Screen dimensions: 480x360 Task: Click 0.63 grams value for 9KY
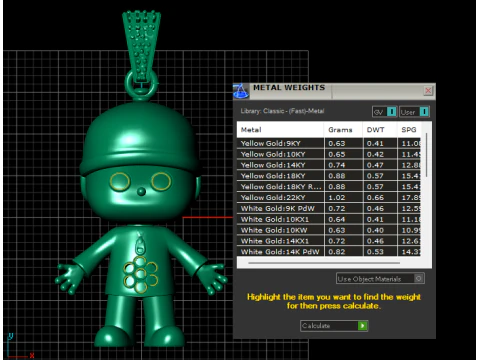tap(337, 144)
